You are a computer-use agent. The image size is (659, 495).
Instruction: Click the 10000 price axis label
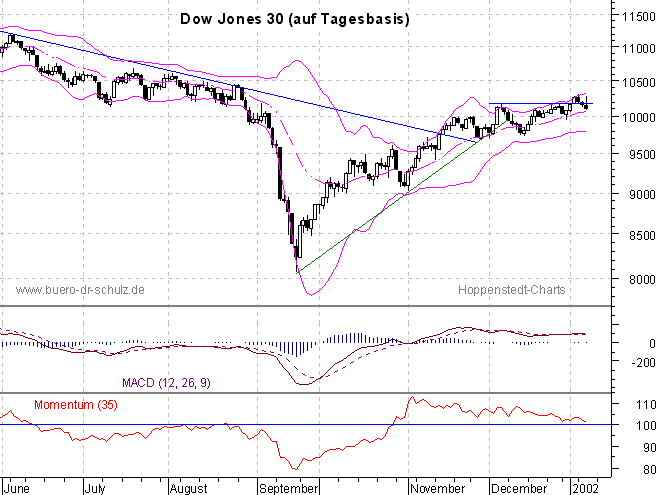639,118
